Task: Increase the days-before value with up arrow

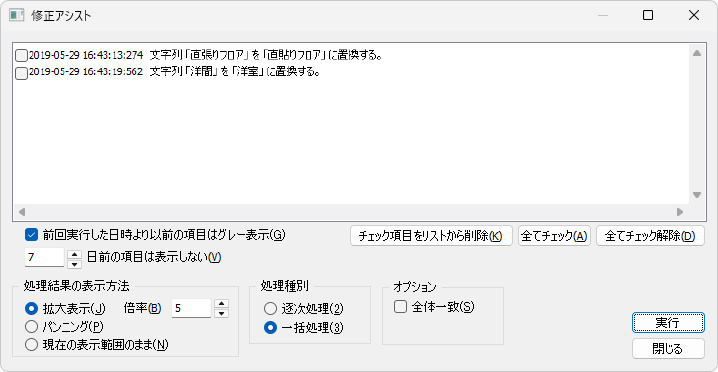Action: (x=75, y=253)
